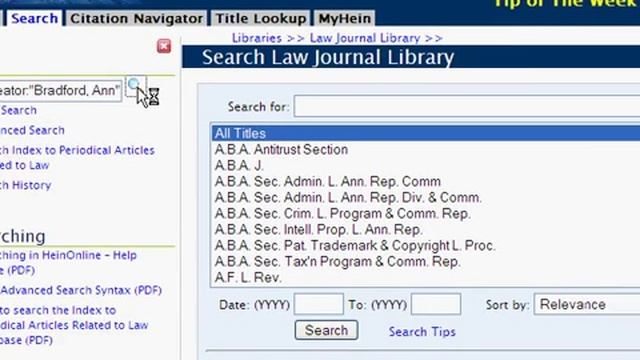Click the To year field
Screen dimensions: 640x360
(436, 304)
